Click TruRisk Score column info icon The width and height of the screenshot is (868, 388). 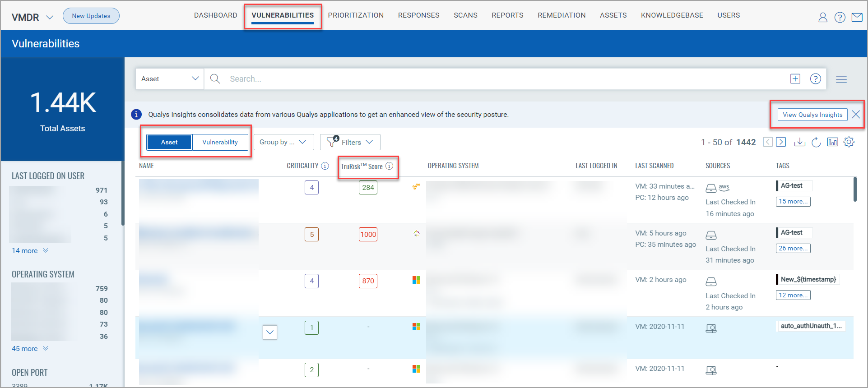(390, 166)
